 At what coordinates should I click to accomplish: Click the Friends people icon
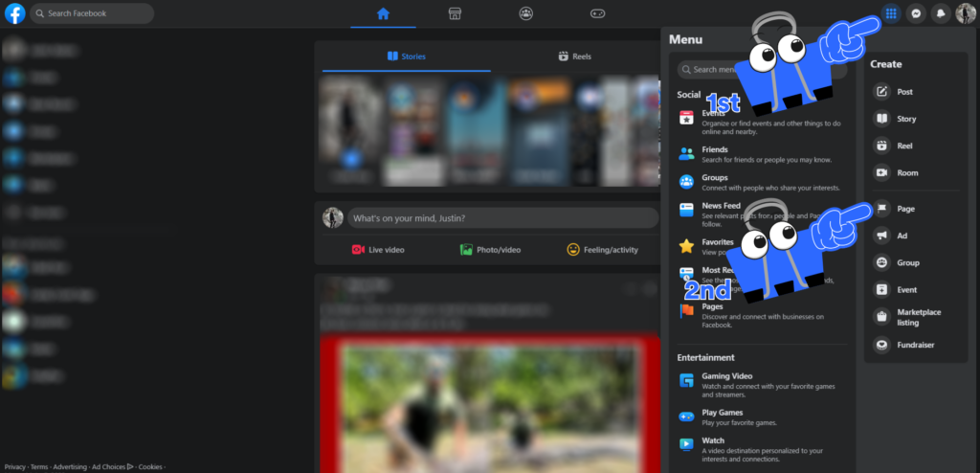686,154
